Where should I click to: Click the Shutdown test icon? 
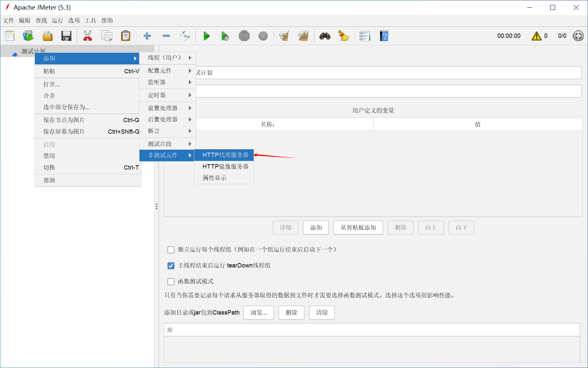click(263, 36)
